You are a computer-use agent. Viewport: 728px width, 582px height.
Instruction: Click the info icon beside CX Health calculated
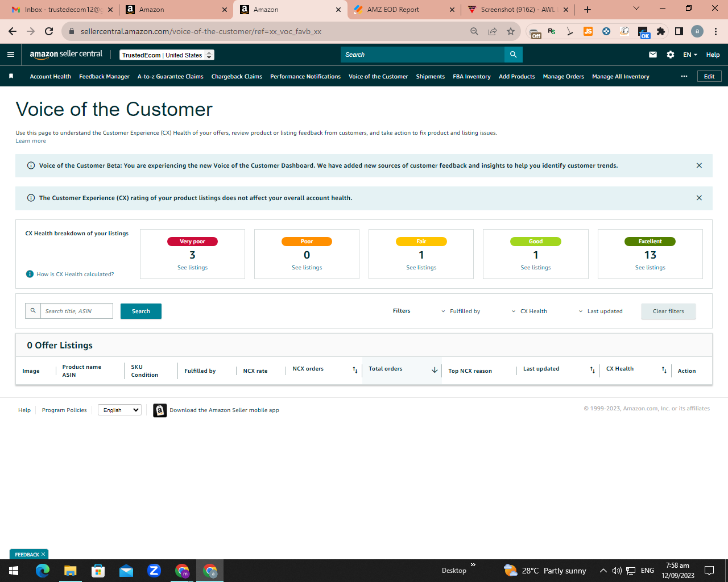[30, 274]
